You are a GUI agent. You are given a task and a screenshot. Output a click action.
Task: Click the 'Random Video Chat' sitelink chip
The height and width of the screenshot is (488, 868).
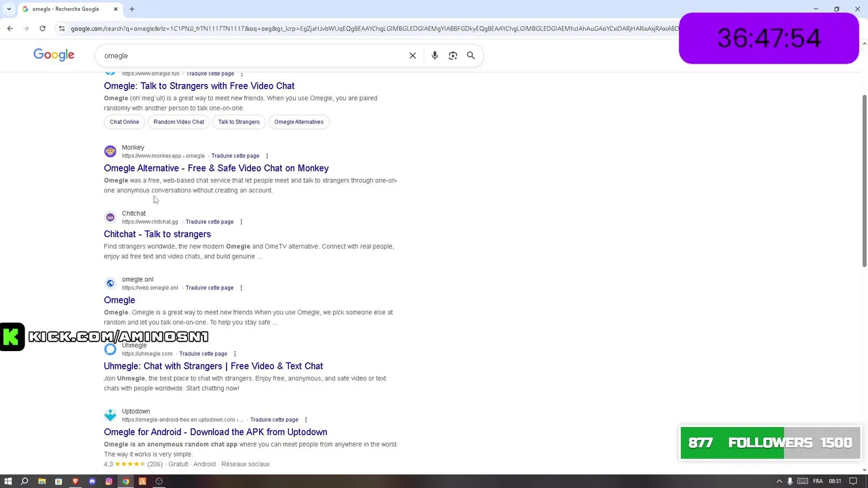tap(178, 122)
